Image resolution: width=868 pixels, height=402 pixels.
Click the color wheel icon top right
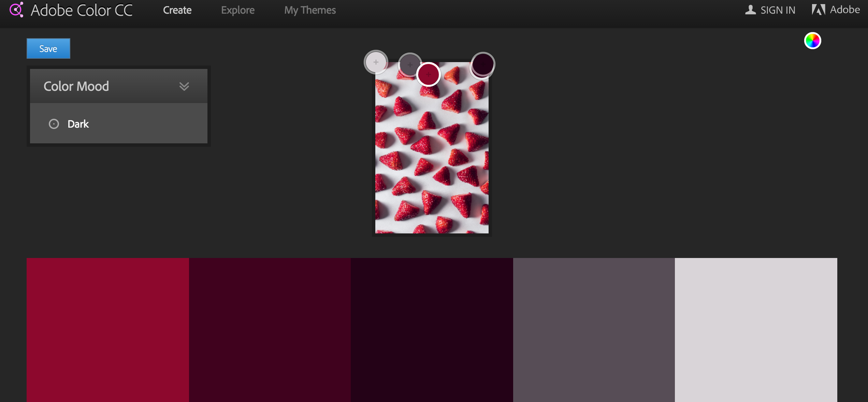(x=812, y=40)
